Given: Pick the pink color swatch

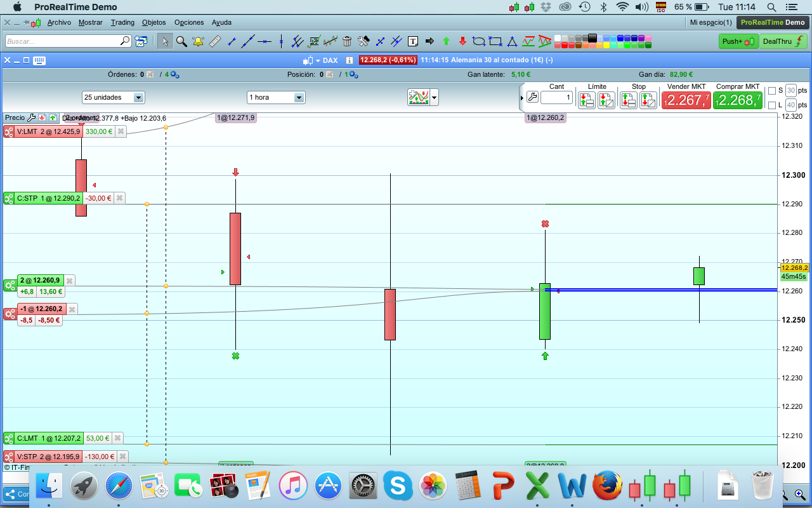Looking at the screenshot, I should point(648,38).
